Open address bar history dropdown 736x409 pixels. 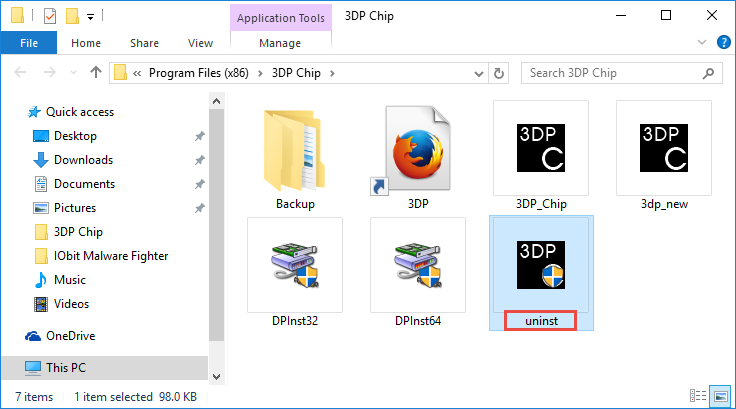pos(479,74)
